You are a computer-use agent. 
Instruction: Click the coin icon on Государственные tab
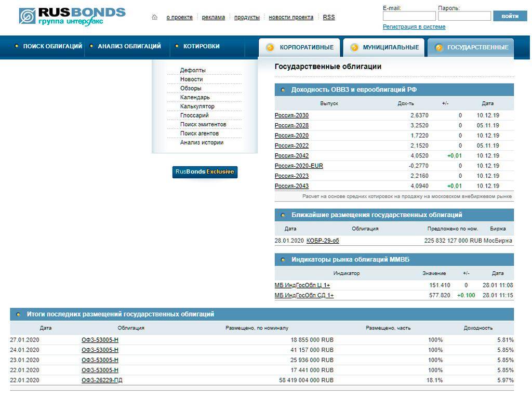(x=439, y=48)
